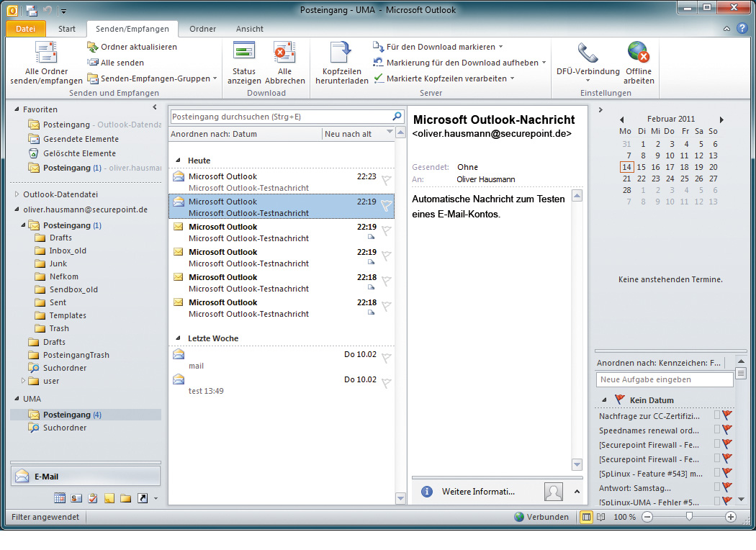Go to the next month in the date navigator
This screenshot has height=550, width=756.
[721, 120]
